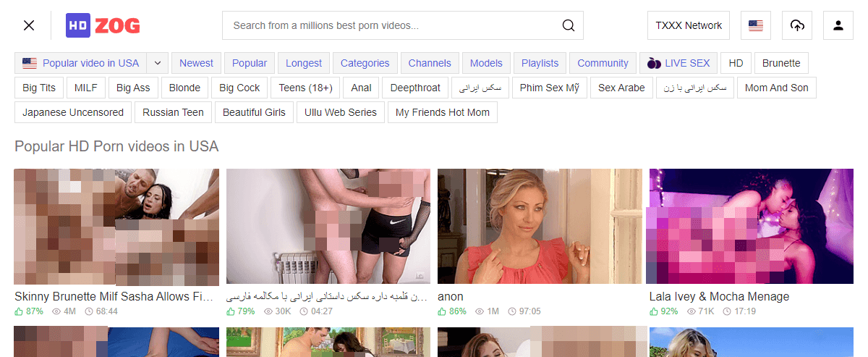Click the 92% thumbs-up rating icon

coord(654,311)
